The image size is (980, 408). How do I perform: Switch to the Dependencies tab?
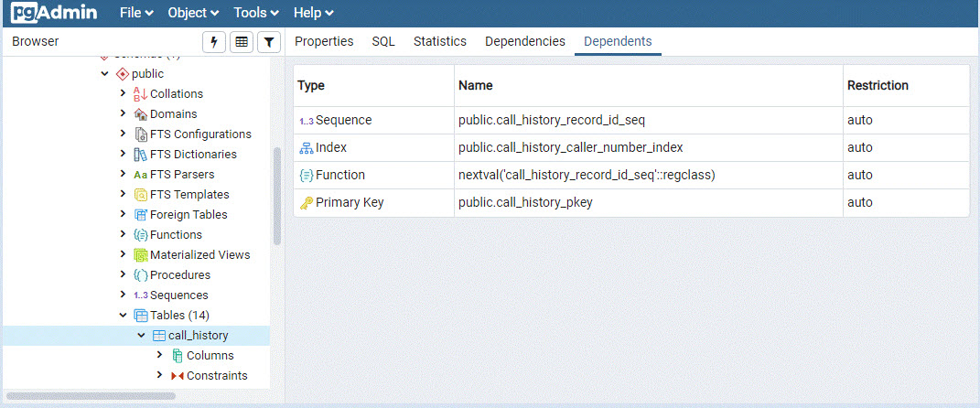pos(524,41)
